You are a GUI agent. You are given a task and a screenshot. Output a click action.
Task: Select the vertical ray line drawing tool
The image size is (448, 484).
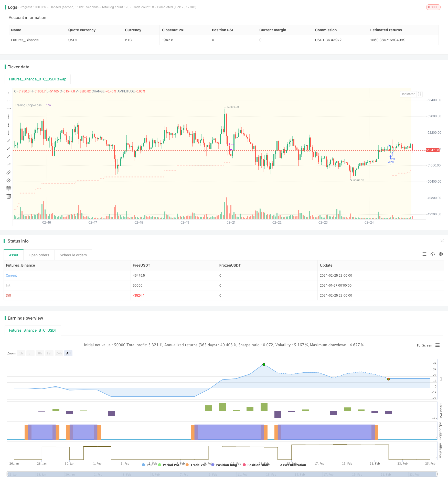click(9, 125)
